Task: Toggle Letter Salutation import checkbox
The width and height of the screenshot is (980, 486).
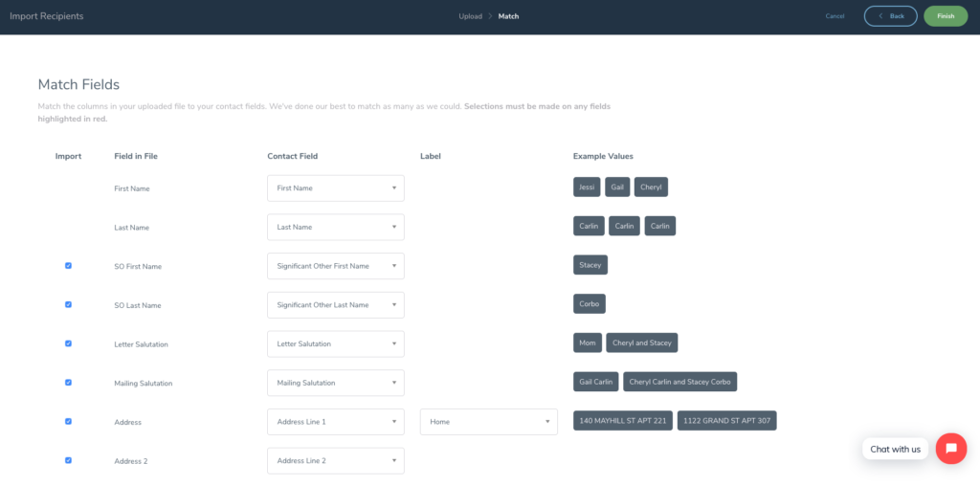Action: 68,342
